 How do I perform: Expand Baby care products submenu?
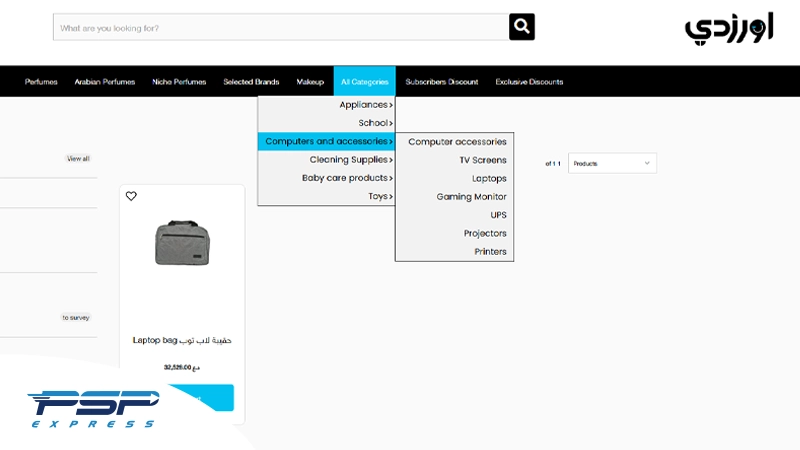[327, 178]
